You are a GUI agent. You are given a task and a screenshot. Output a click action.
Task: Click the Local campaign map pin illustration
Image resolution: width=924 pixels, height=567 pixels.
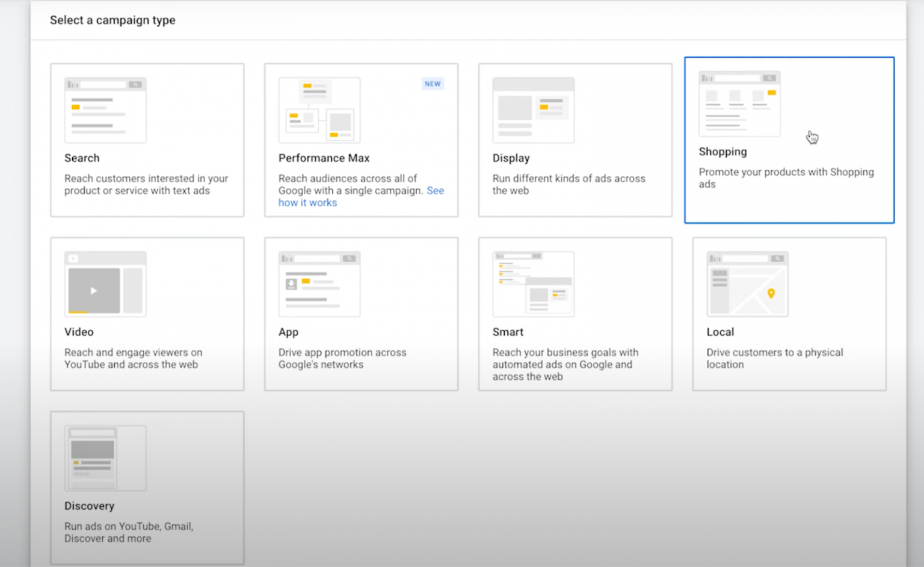click(771, 293)
